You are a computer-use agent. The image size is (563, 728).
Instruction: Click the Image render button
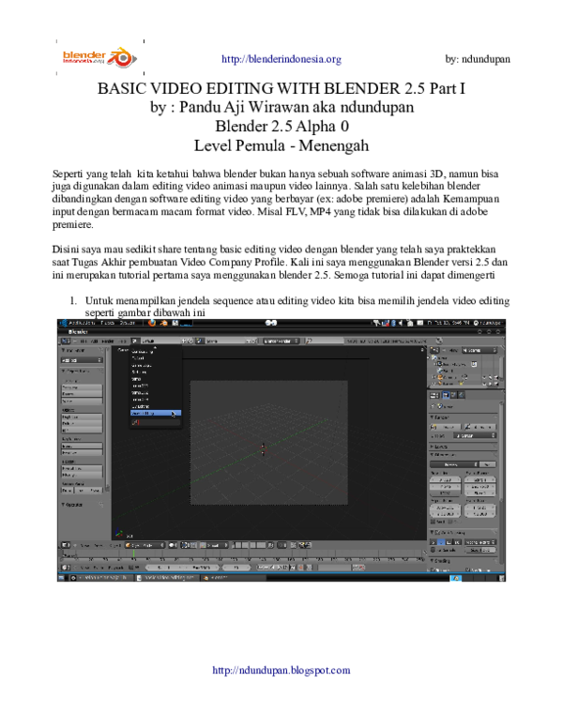pos(445,426)
